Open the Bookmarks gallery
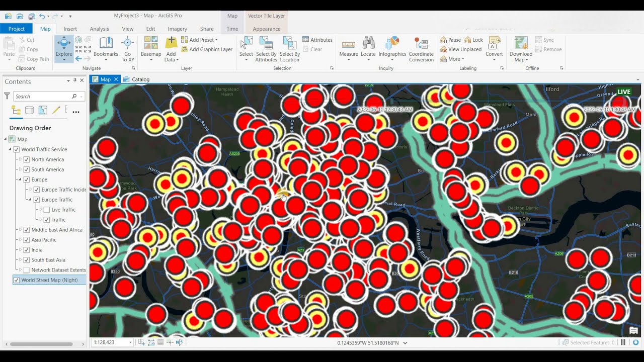This screenshot has height=362, width=644. coord(106,48)
